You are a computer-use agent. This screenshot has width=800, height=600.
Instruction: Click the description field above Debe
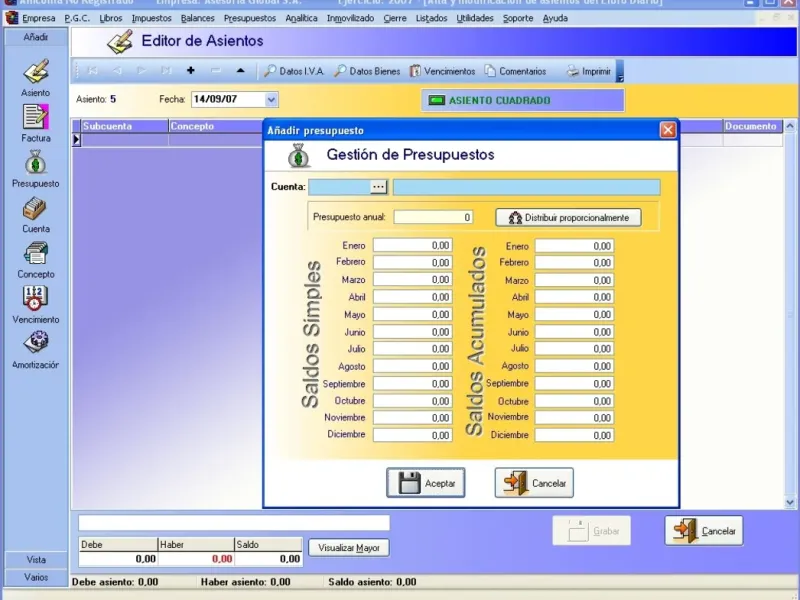[x=234, y=523]
